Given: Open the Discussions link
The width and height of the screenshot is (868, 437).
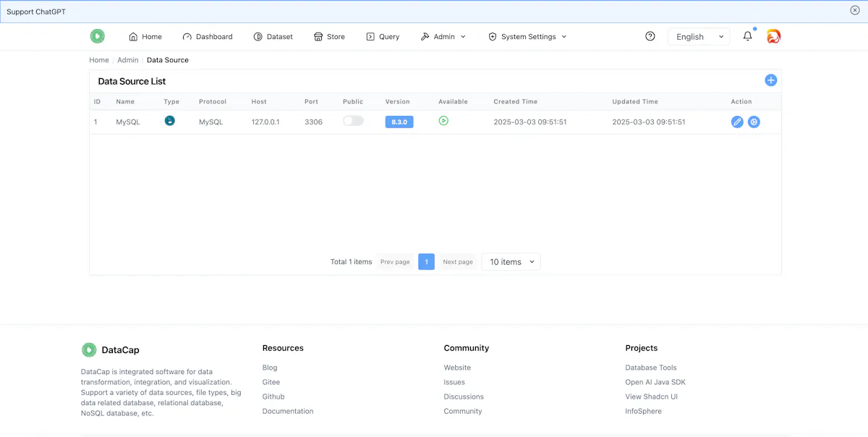Looking at the screenshot, I should coord(464,396).
